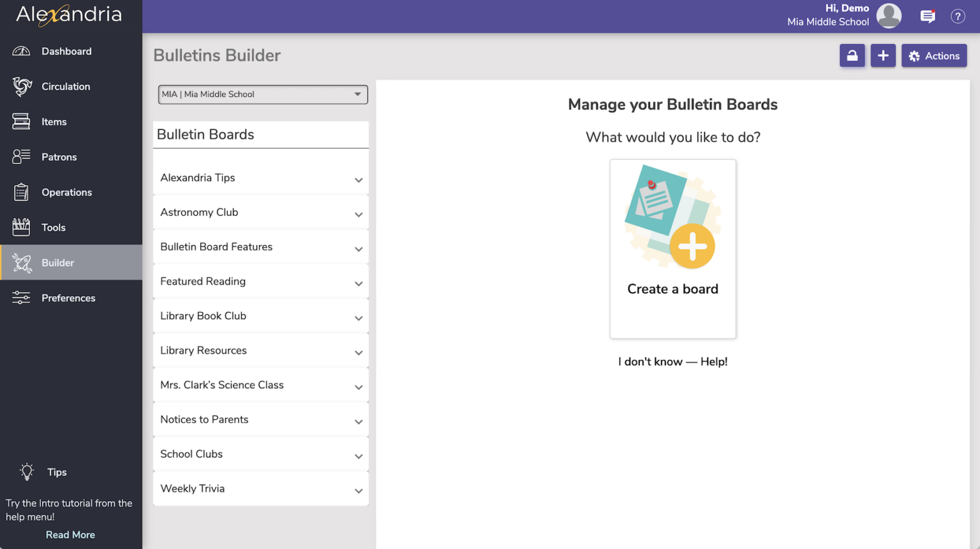The width and height of the screenshot is (980, 549).
Task: Open the Items module
Action: [x=54, y=121]
